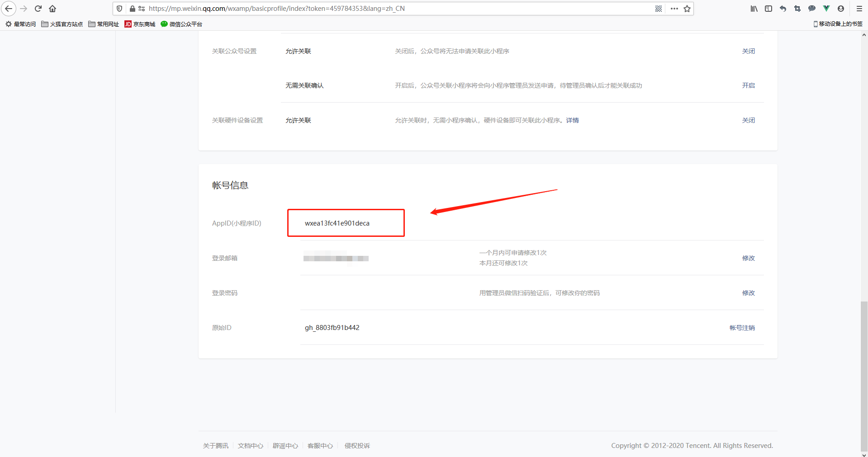Viewport: 868px width, 457px height.
Task: Turn off 允许关联 for 关联硬件设备设置
Action: tap(748, 120)
